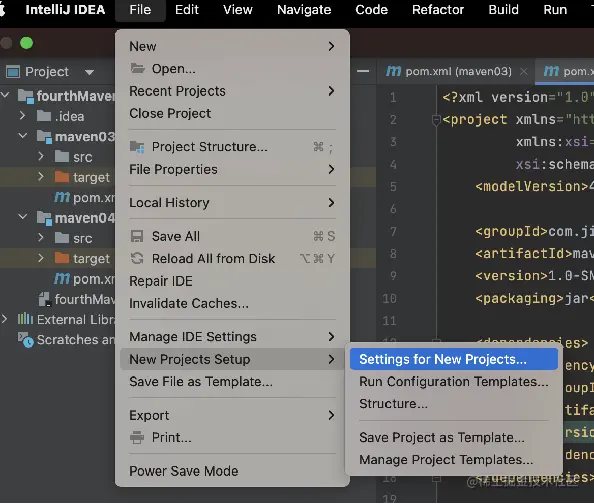This screenshot has height=504, width=594.
Task: Choose Close Project
Action: tap(232, 113)
